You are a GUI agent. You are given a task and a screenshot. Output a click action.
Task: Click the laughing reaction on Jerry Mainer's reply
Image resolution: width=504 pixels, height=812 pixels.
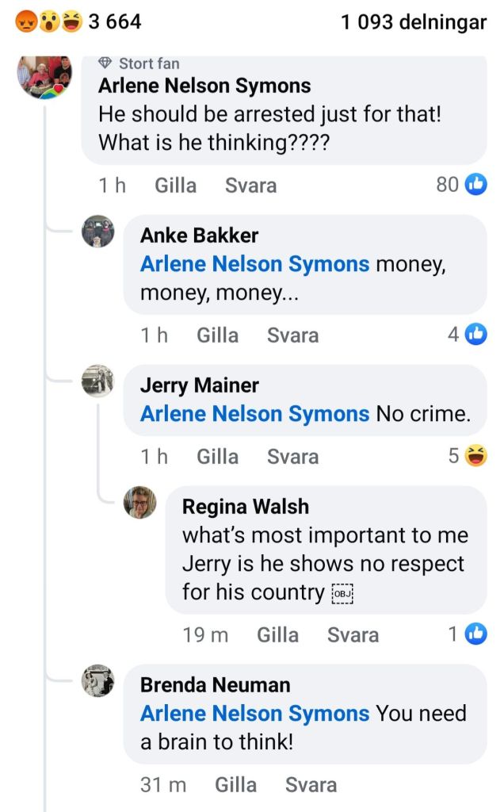point(475,456)
